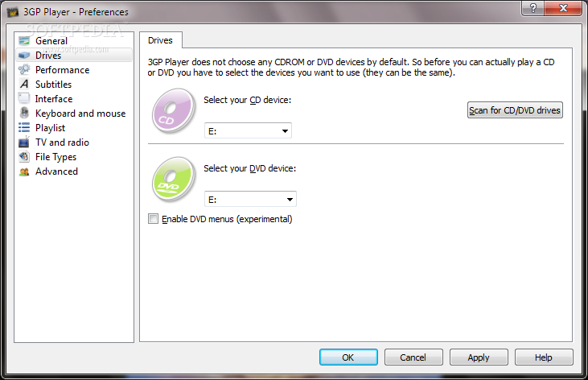Click the purple CD disc image
The width and height of the screenshot is (588, 380).
click(173, 110)
